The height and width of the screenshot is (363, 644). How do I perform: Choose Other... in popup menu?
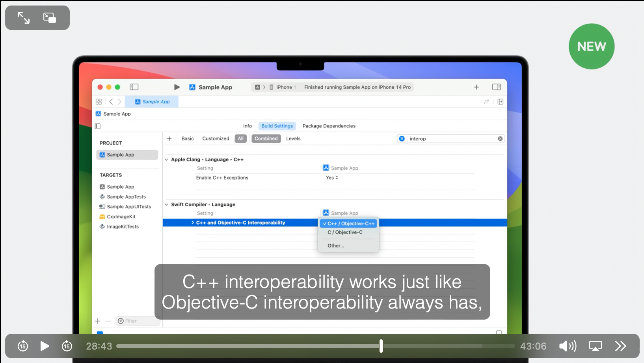click(336, 245)
